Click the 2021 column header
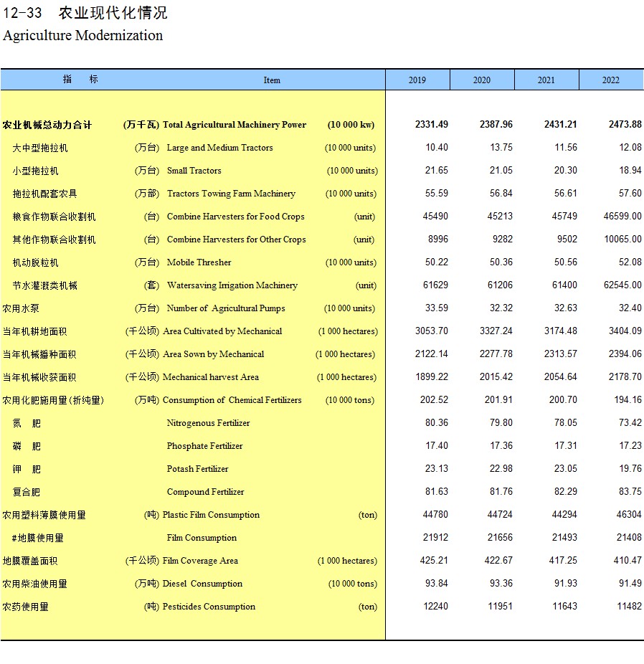Screen dimensions: 644x664 (546, 80)
